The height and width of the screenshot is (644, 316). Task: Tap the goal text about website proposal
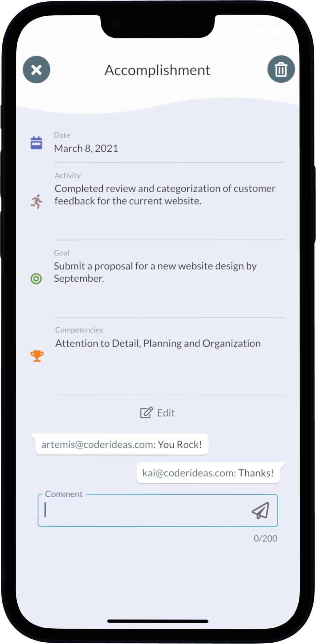[155, 272]
